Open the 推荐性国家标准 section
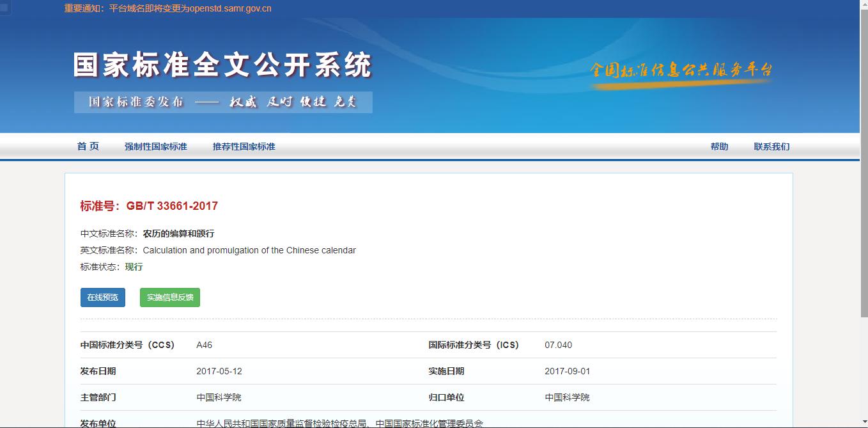The height and width of the screenshot is (428, 868). (244, 147)
